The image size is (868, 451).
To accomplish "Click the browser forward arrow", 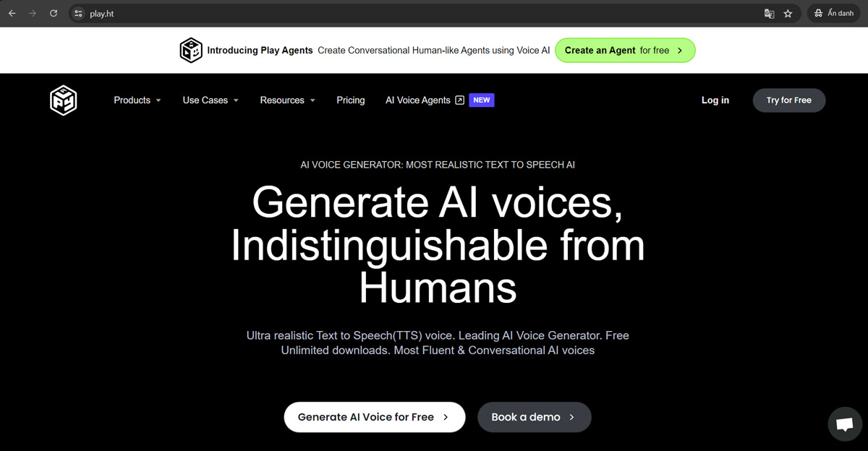I will point(33,13).
